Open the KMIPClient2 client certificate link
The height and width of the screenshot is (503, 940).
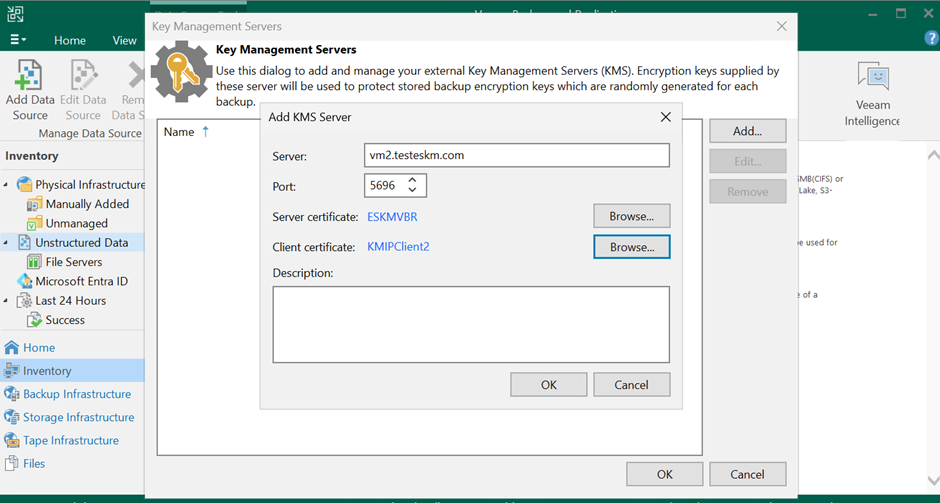coord(398,246)
